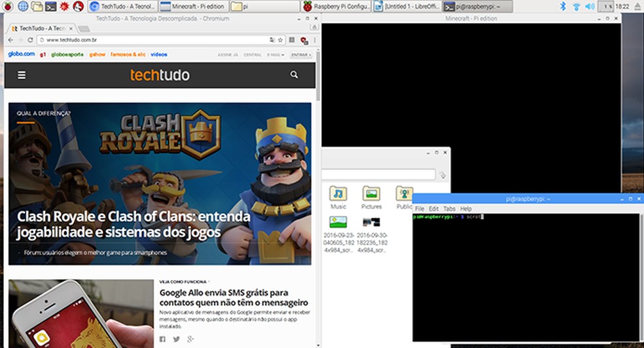The height and width of the screenshot is (348, 644).
Task: Open the vídeos link
Action: 159,54
